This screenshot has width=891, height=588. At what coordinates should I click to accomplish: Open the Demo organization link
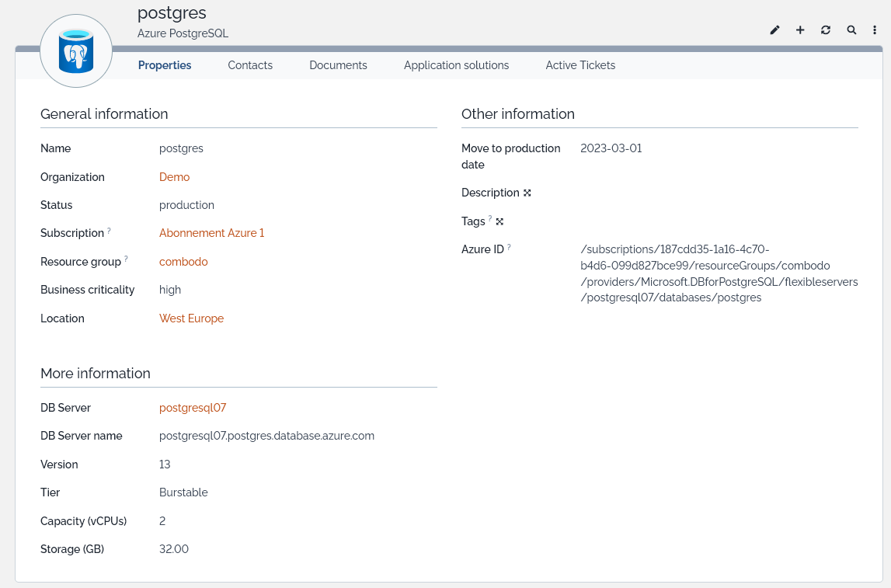[x=174, y=177]
